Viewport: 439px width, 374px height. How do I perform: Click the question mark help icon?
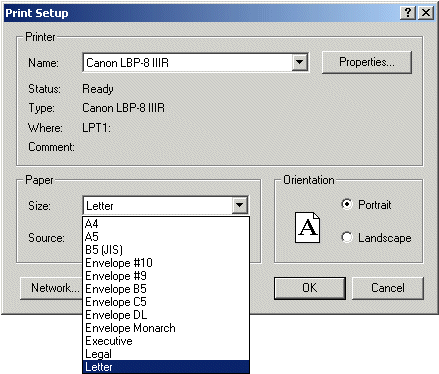(407, 13)
